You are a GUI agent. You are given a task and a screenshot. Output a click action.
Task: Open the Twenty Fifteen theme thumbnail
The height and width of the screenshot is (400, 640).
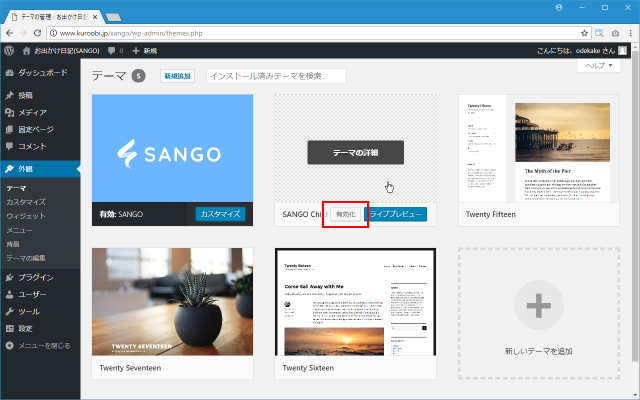(x=539, y=149)
